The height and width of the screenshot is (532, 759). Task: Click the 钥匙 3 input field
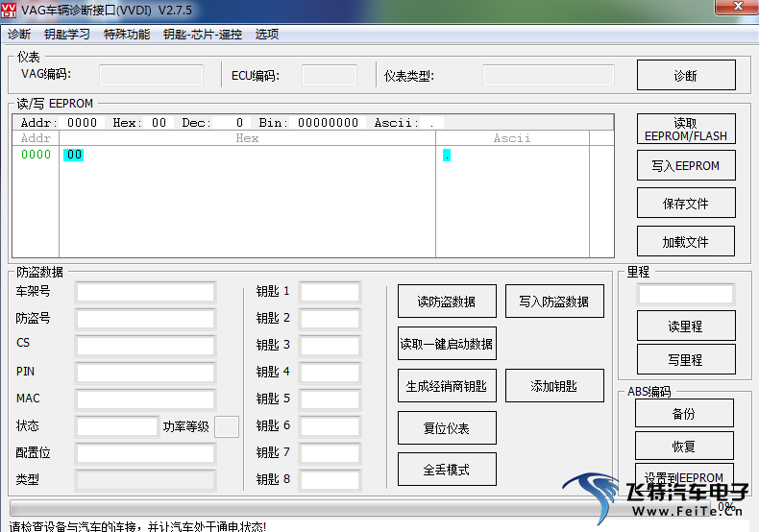coord(330,346)
